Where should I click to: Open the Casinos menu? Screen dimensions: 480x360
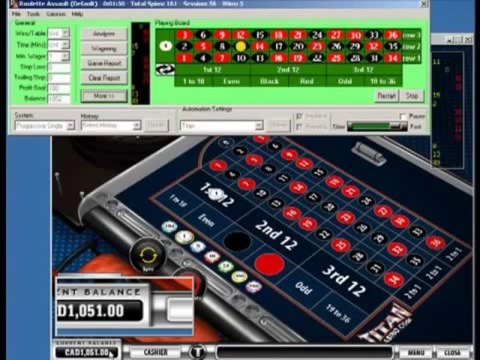(56, 14)
